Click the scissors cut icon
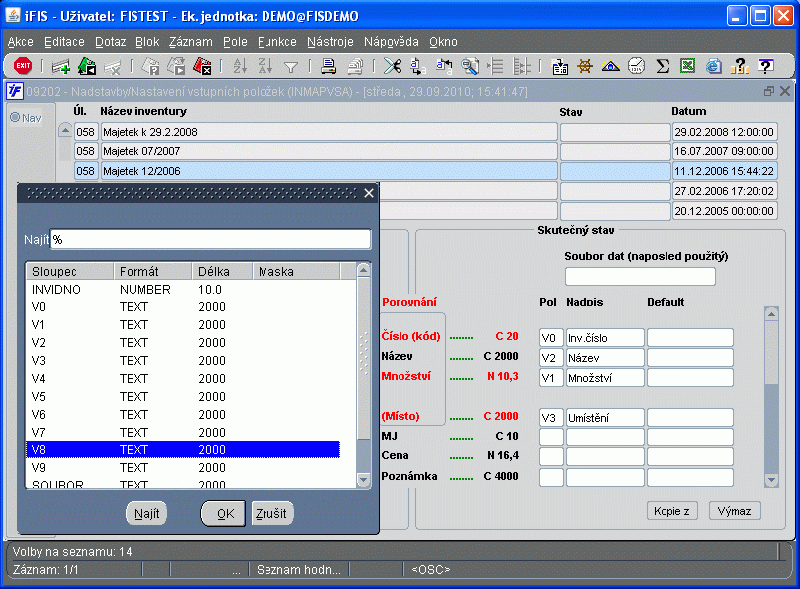The width and height of the screenshot is (800, 589). click(x=391, y=66)
